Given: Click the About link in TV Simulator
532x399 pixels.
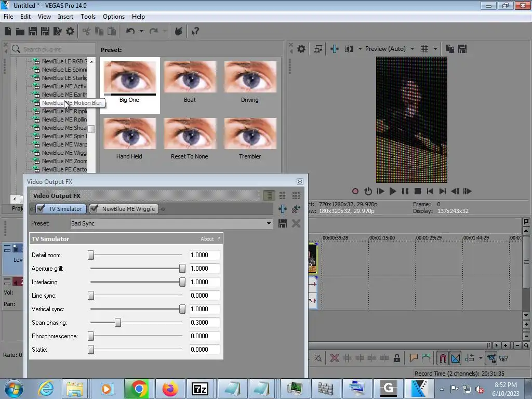Looking at the screenshot, I should pos(207,239).
